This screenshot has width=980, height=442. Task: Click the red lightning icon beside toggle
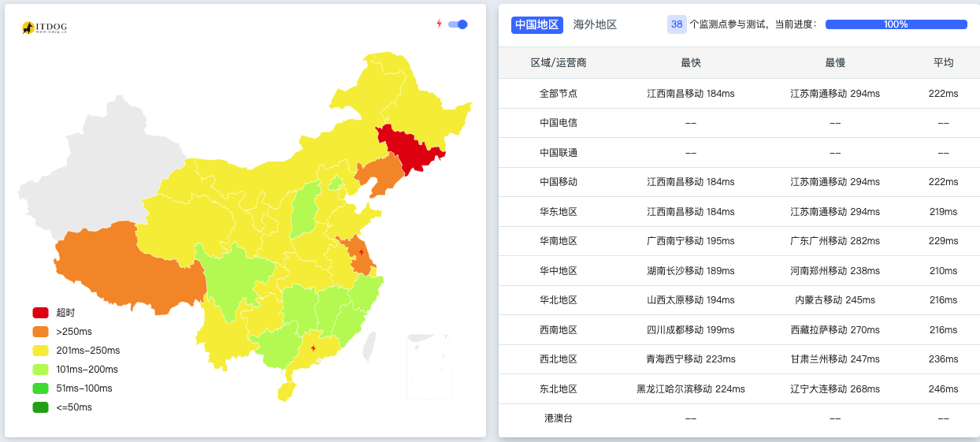pos(440,24)
